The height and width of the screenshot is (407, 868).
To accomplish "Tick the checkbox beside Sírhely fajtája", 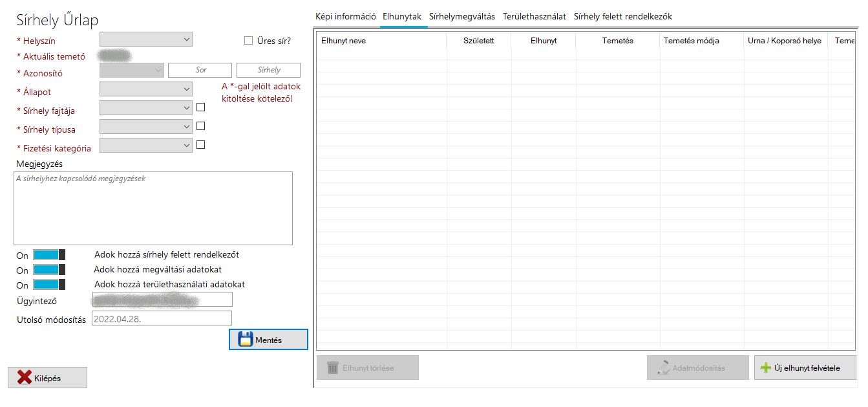I will point(200,107).
